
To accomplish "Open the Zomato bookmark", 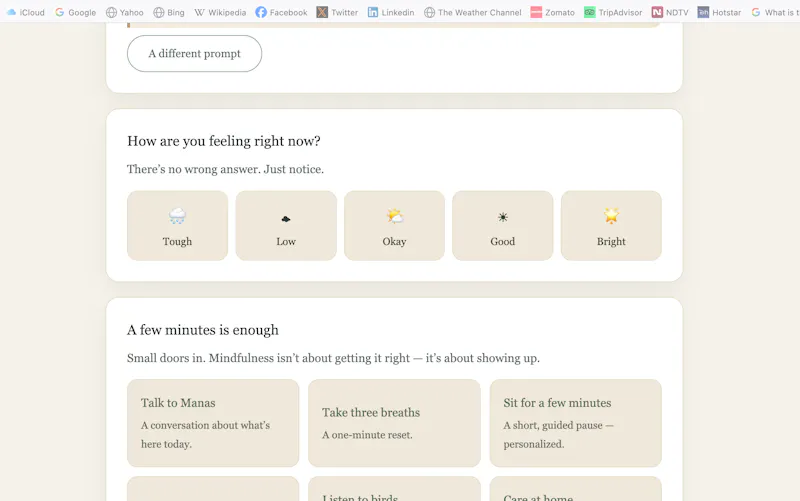I will coord(553,12).
